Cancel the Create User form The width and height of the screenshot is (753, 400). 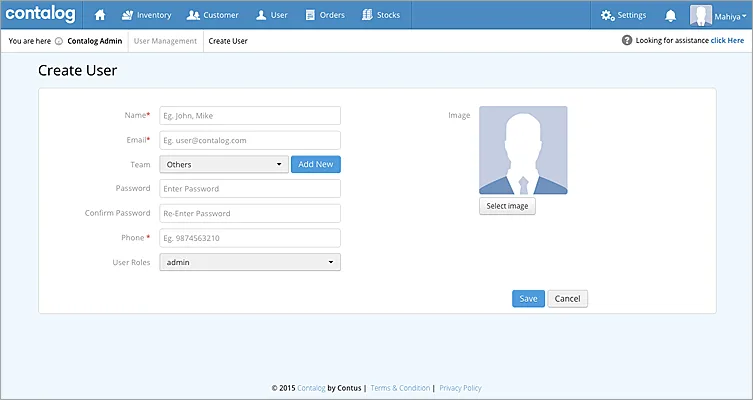pos(568,299)
